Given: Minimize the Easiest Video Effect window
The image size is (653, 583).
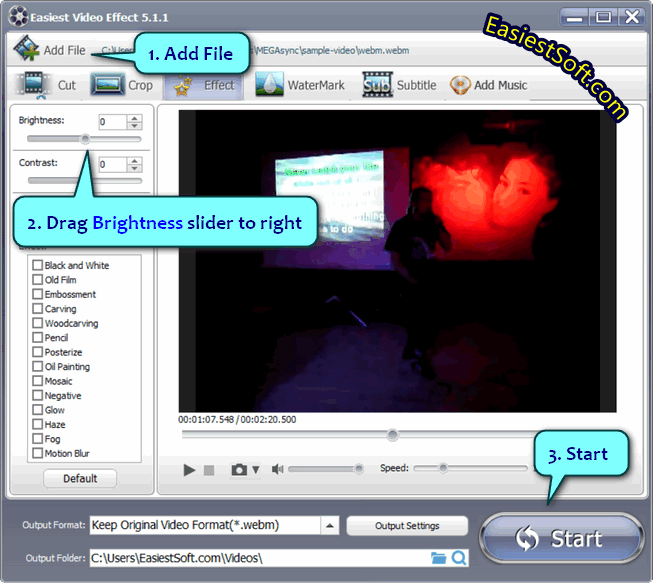Looking at the screenshot, I should (574, 17).
